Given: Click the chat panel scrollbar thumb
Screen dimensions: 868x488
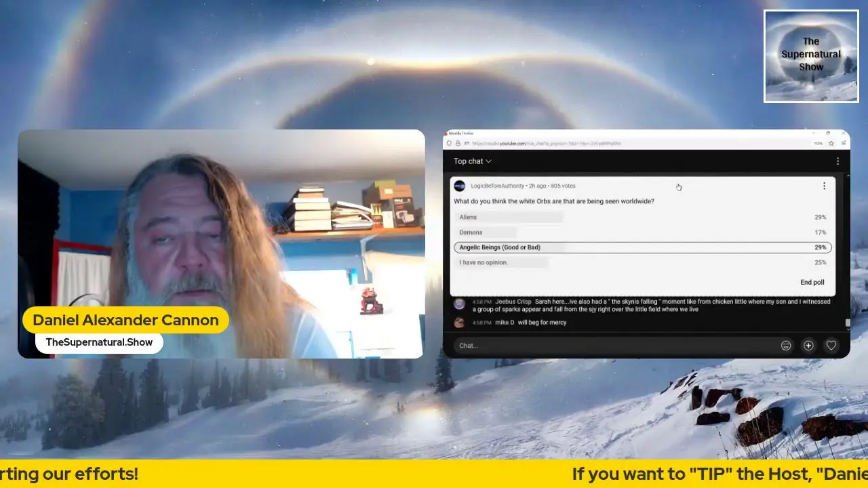Looking at the screenshot, I should (x=847, y=323).
